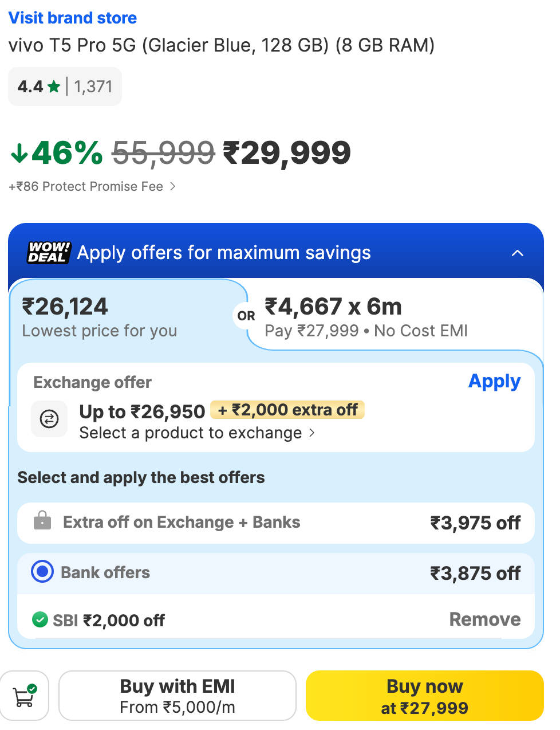Image resolution: width=560 pixels, height=730 pixels.
Task: Open the 4.4 rating and 1,371 reviews badge
Action: tap(65, 87)
